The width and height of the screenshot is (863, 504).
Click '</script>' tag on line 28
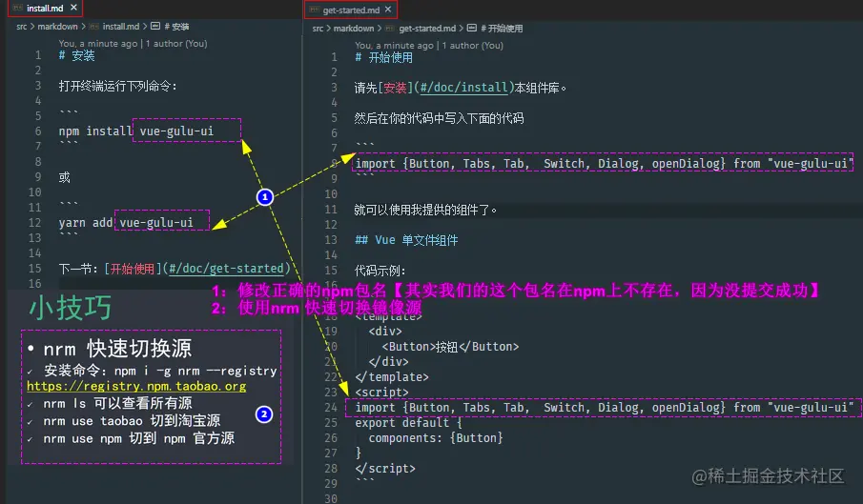[385, 469]
